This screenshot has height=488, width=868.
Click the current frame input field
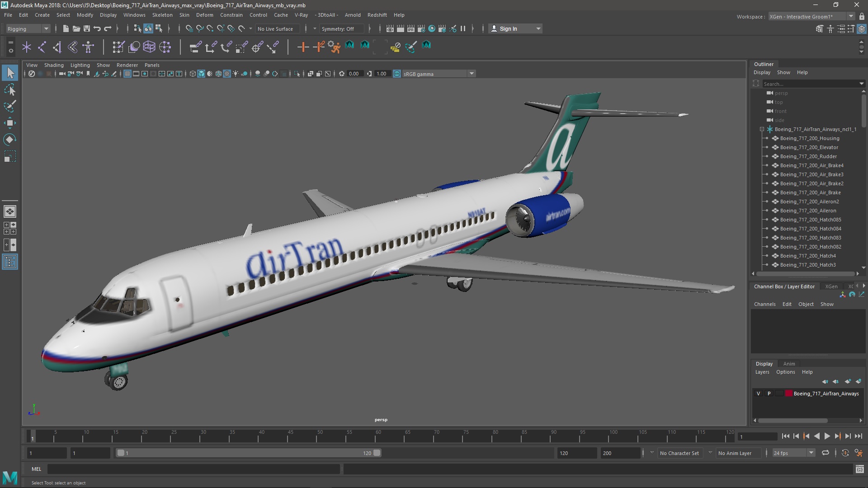pyautogui.click(x=757, y=436)
